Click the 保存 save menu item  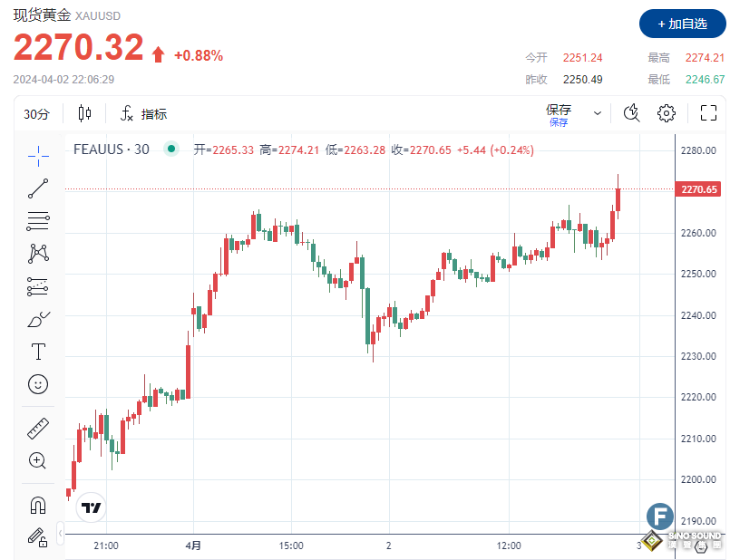tap(560, 108)
